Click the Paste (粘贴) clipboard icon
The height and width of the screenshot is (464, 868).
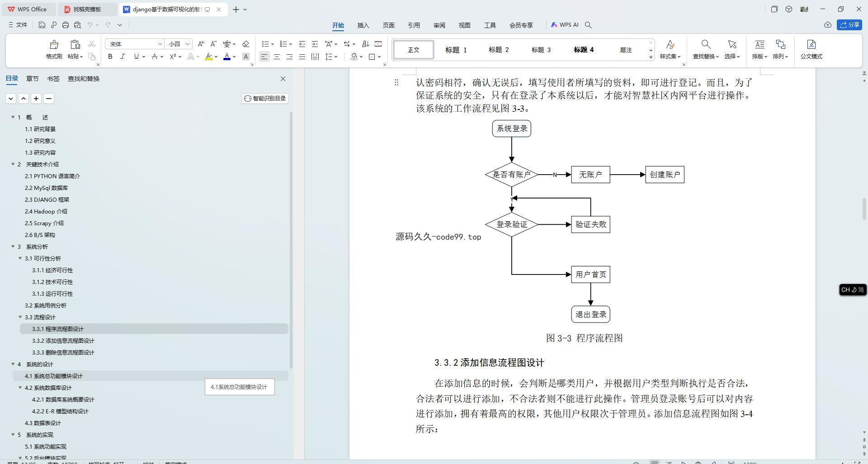click(75, 44)
